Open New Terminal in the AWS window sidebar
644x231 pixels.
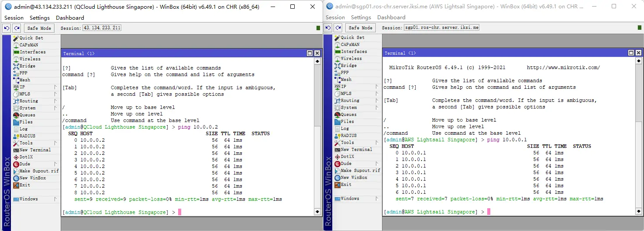356,150
